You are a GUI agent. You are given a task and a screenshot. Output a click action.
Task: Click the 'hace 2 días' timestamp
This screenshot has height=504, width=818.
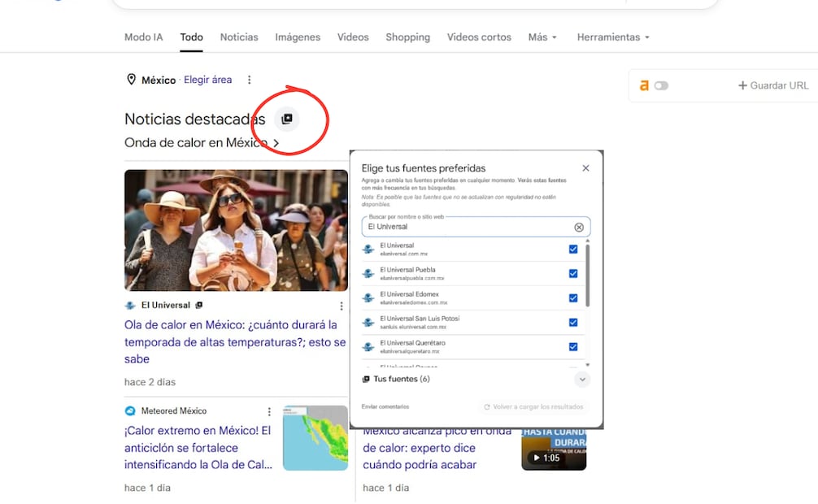coord(150,382)
